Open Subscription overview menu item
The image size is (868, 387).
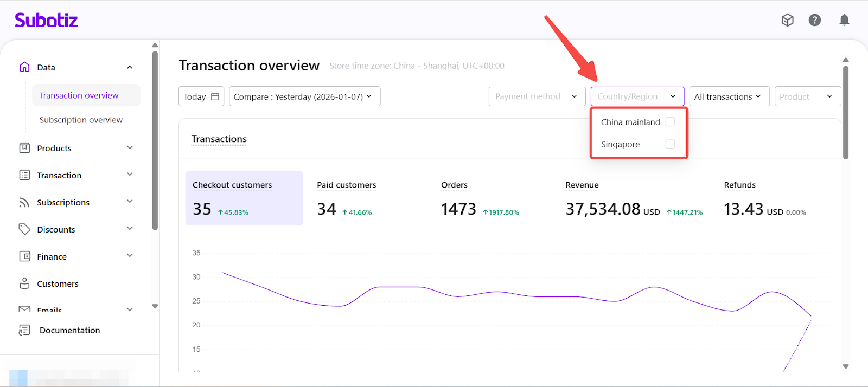point(81,120)
